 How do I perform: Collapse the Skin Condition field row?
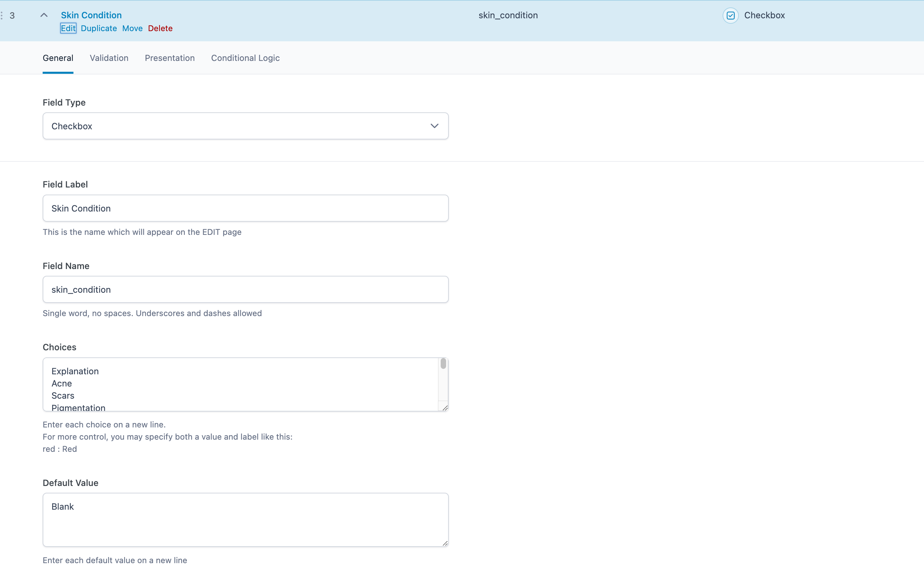click(44, 15)
